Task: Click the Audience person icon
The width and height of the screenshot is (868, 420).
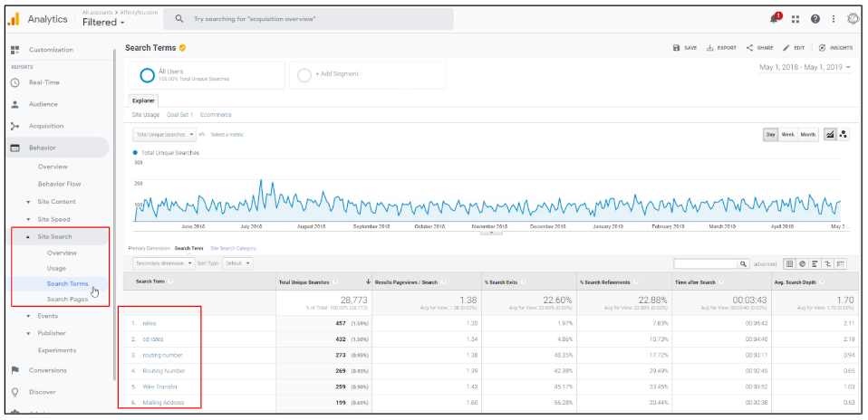Action: coord(14,104)
